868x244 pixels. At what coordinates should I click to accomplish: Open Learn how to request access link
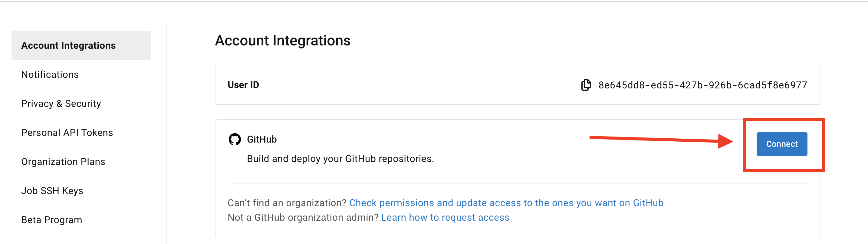[445, 217]
